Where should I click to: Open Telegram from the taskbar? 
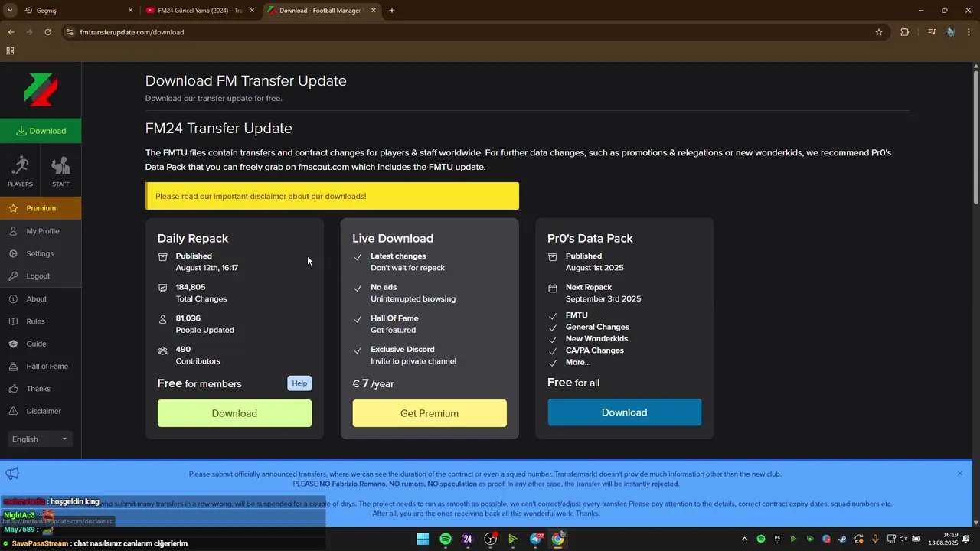pos(536,539)
